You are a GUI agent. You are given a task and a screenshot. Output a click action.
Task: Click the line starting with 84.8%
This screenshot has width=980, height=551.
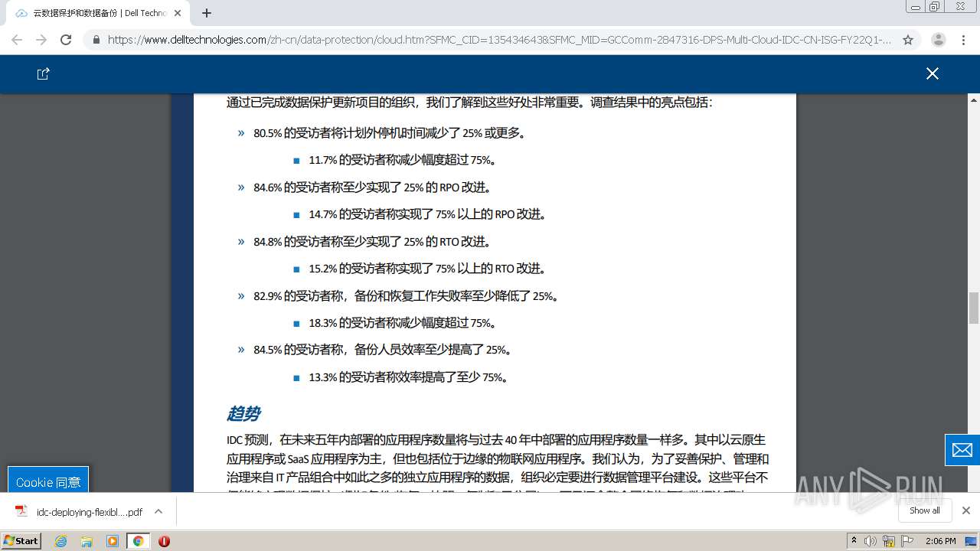coord(372,242)
